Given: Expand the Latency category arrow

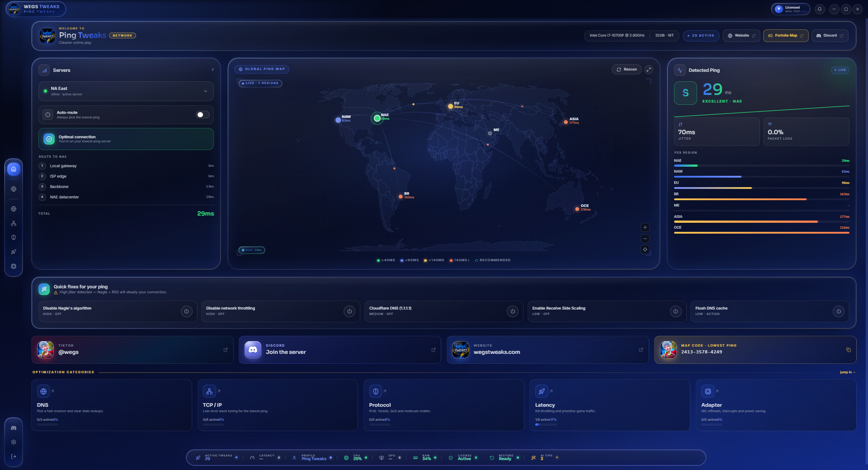Looking at the screenshot, I should tap(551, 391).
